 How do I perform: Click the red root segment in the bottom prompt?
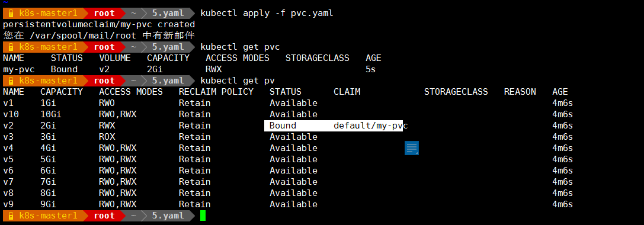[x=104, y=216]
